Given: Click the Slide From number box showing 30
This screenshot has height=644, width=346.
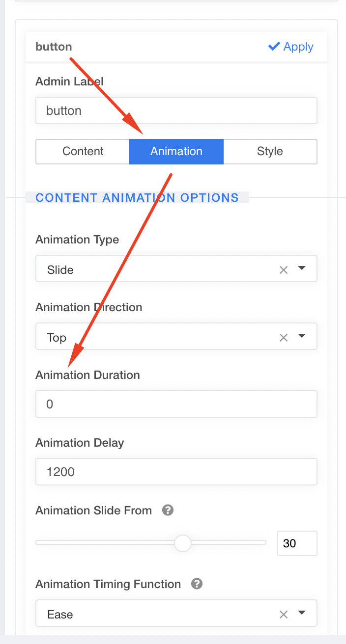Looking at the screenshot, I should [296, 543].
